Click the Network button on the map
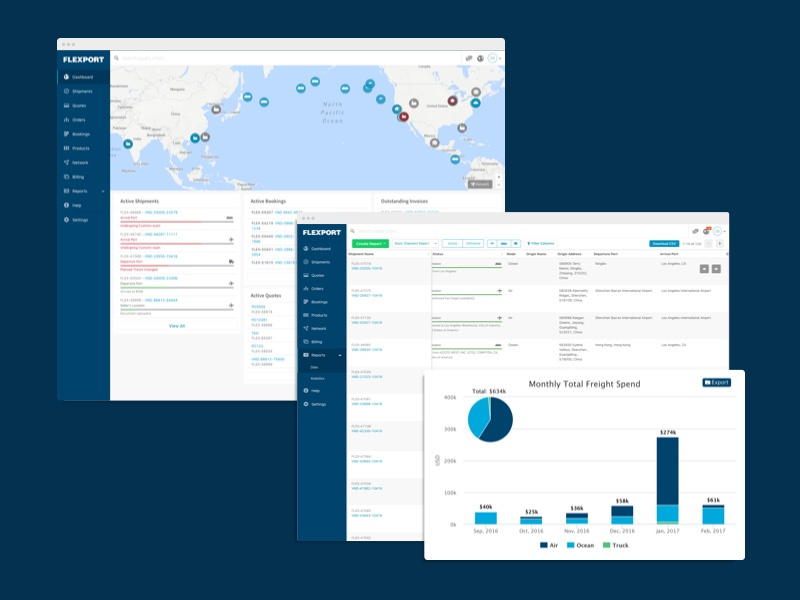 point(480,184)
